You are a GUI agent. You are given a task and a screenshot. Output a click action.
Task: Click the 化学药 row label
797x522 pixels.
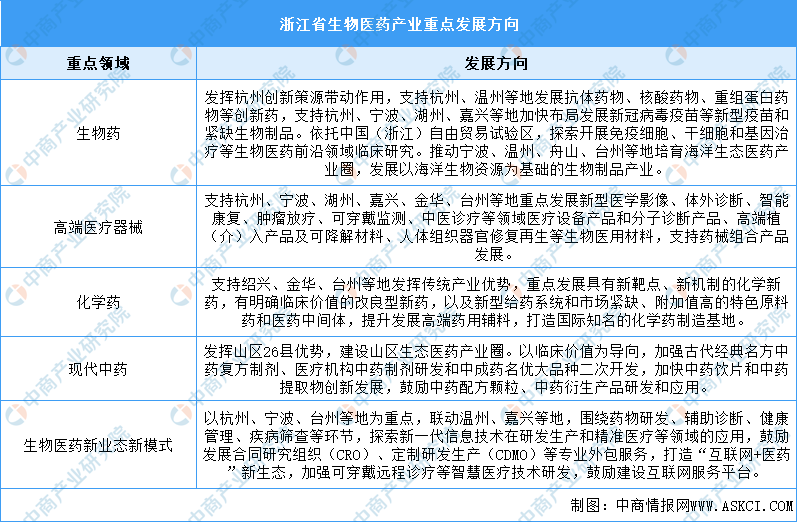pos(98,302)
